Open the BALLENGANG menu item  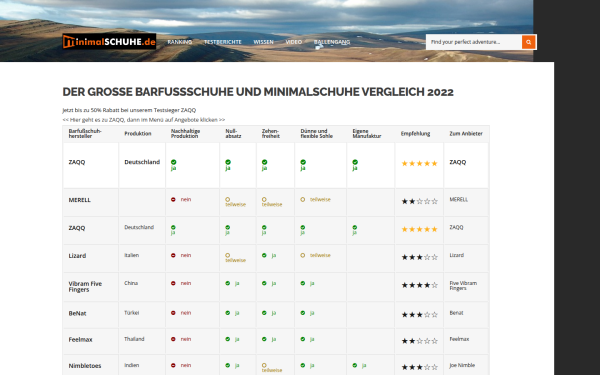click(x=332, y=42)
